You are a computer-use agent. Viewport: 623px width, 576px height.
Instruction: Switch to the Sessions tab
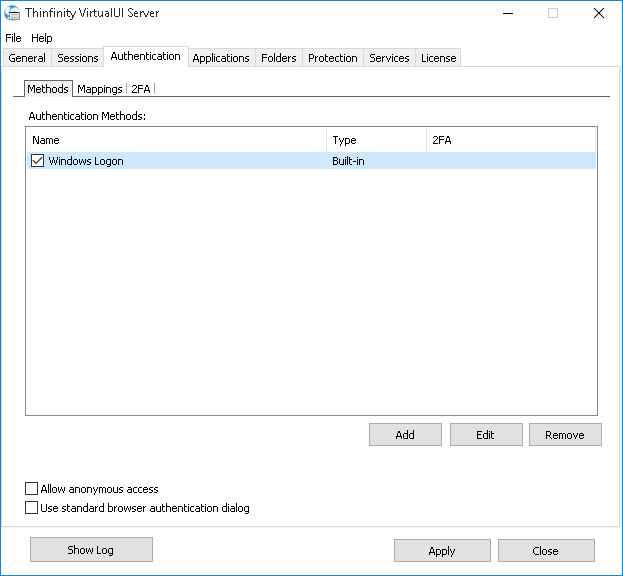(78, 58)
